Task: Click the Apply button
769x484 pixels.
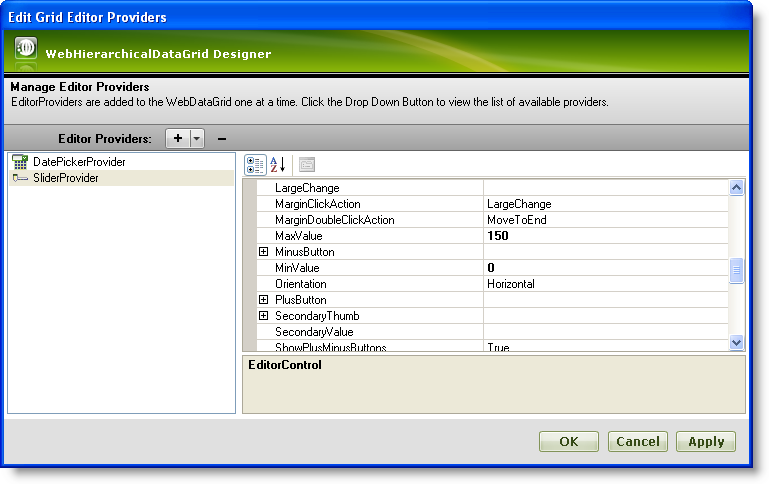Action: pyautogui.click(x=706, y=441)
